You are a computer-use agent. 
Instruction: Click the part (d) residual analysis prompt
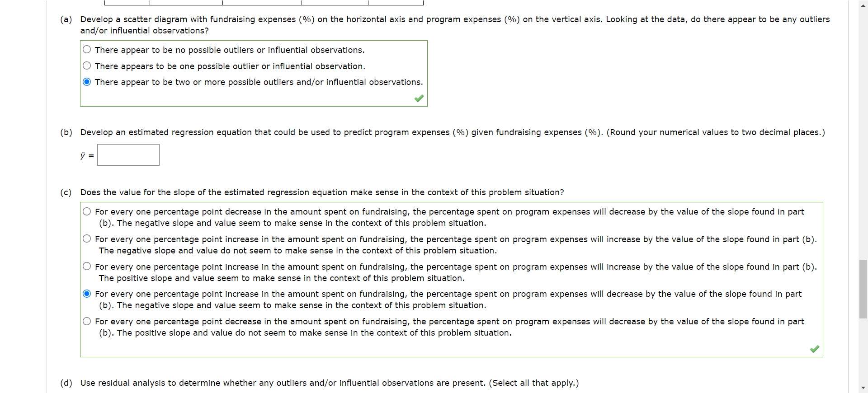316,383
